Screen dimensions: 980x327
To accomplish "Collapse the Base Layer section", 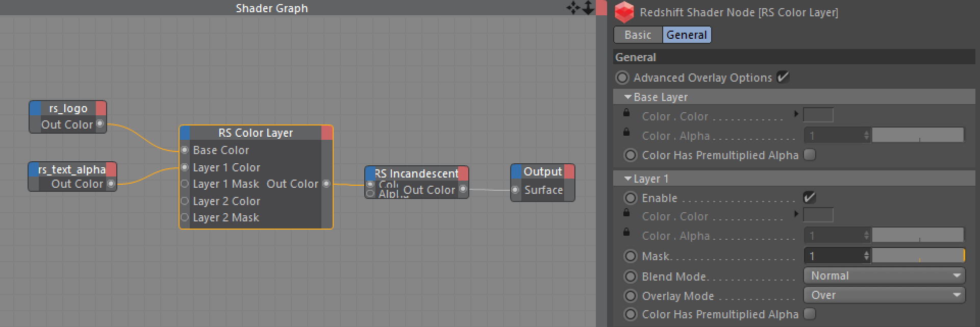I will coord(628,97).
